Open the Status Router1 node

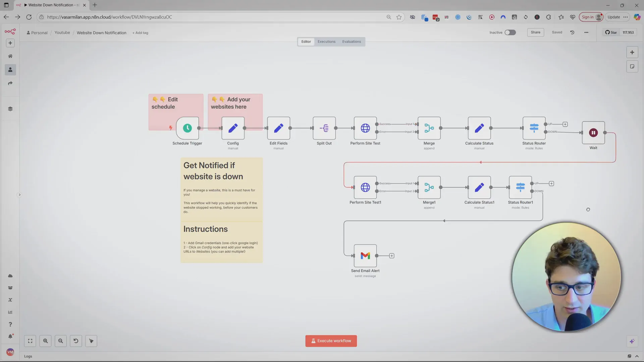[520, 187]
